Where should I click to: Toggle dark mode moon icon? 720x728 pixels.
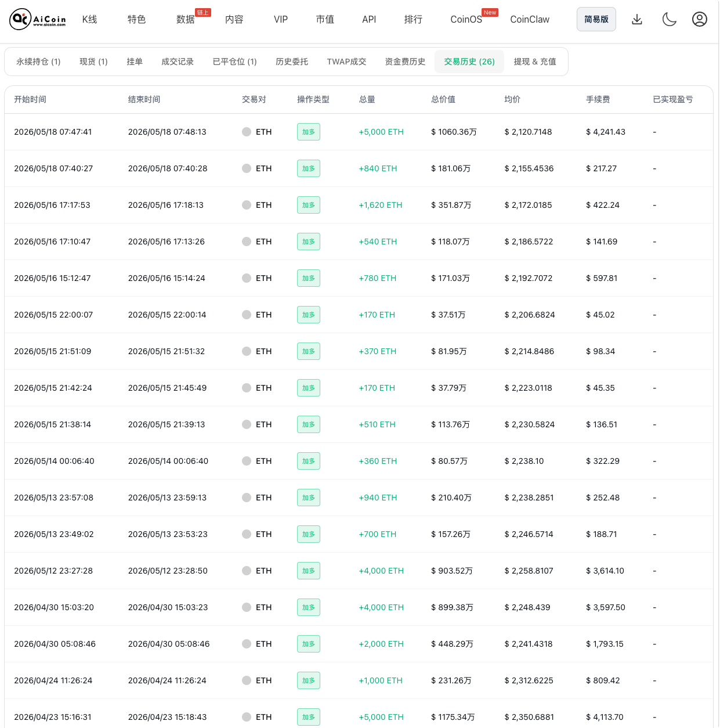670,19
